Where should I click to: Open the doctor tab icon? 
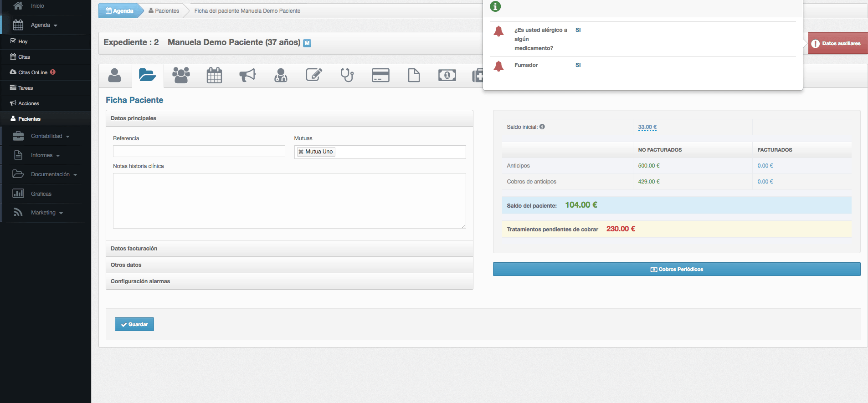click(x=281, y=75)
